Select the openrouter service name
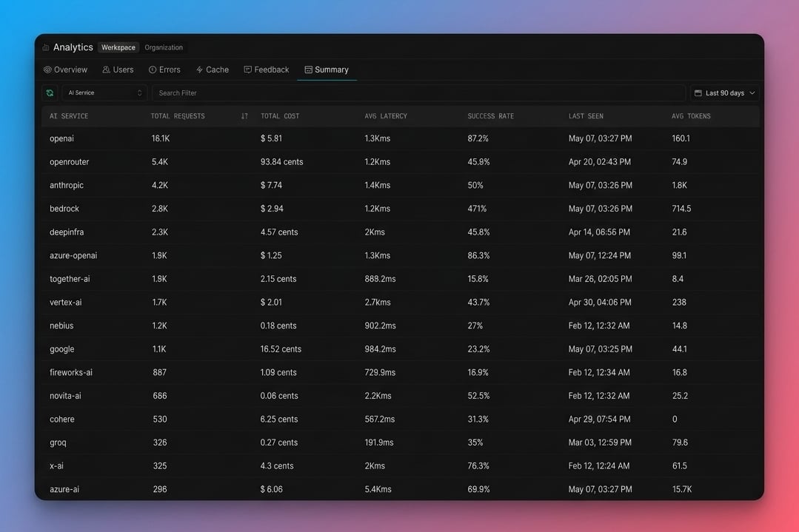The image size is (799, 532). (x=70, y=162)
